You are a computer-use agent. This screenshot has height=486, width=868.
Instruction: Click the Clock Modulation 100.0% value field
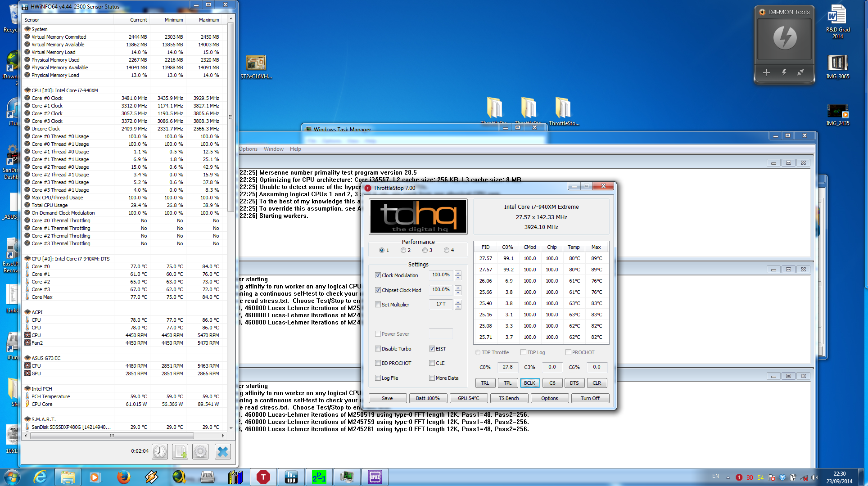click(441, 275)
